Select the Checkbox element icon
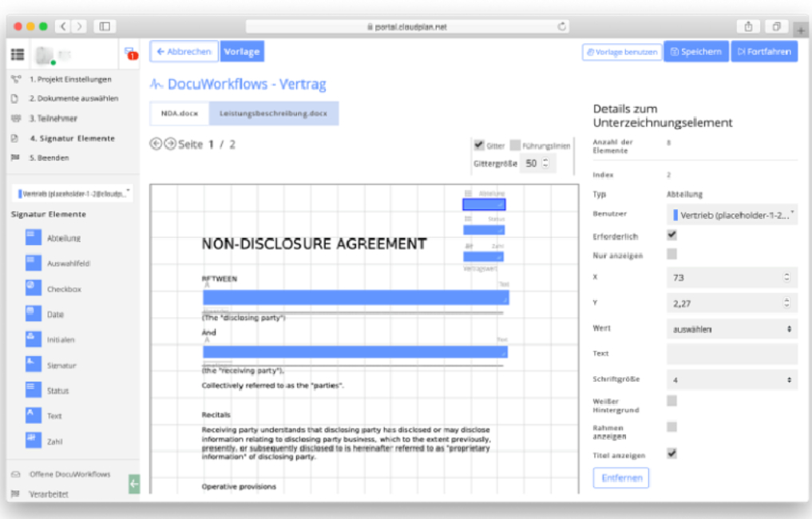Screen dimensions: 812x519 (x=34, y=288)
